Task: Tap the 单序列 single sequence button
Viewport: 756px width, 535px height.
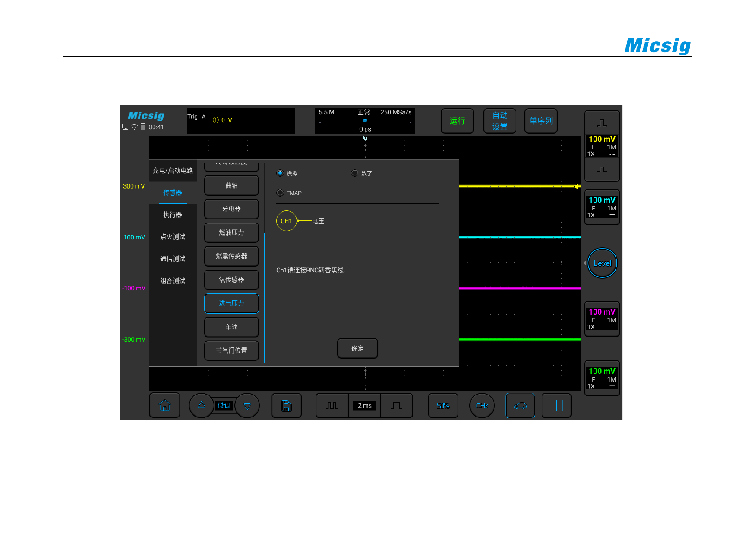Action: click(541, 121)
